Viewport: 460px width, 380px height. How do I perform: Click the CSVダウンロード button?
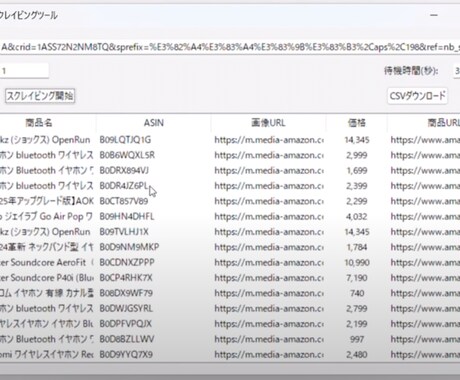coord(417,96)
